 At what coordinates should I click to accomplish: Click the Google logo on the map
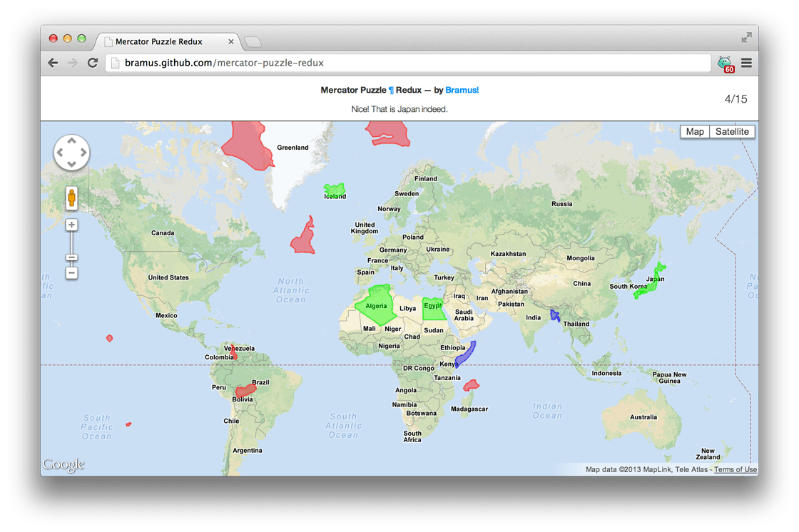[x=63, y=464]
